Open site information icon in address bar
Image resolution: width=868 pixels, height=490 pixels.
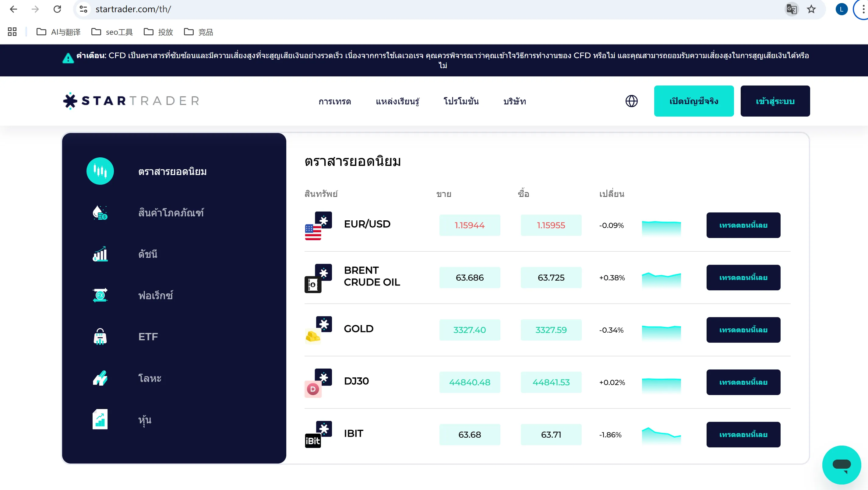pos(83,9)
